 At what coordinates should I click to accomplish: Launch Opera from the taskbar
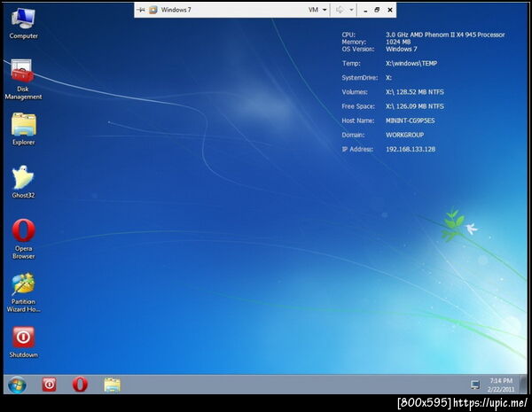(80, 385)
